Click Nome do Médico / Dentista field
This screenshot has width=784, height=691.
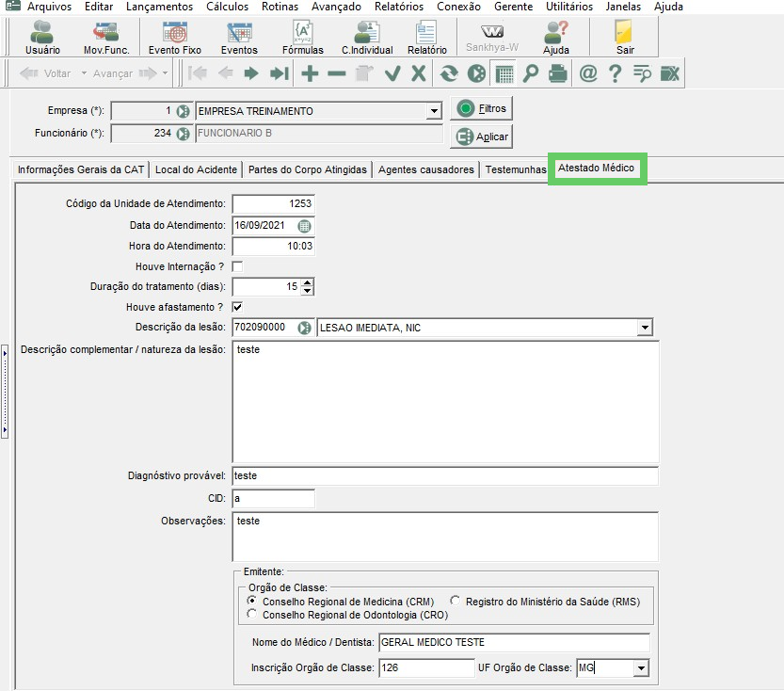515,642
